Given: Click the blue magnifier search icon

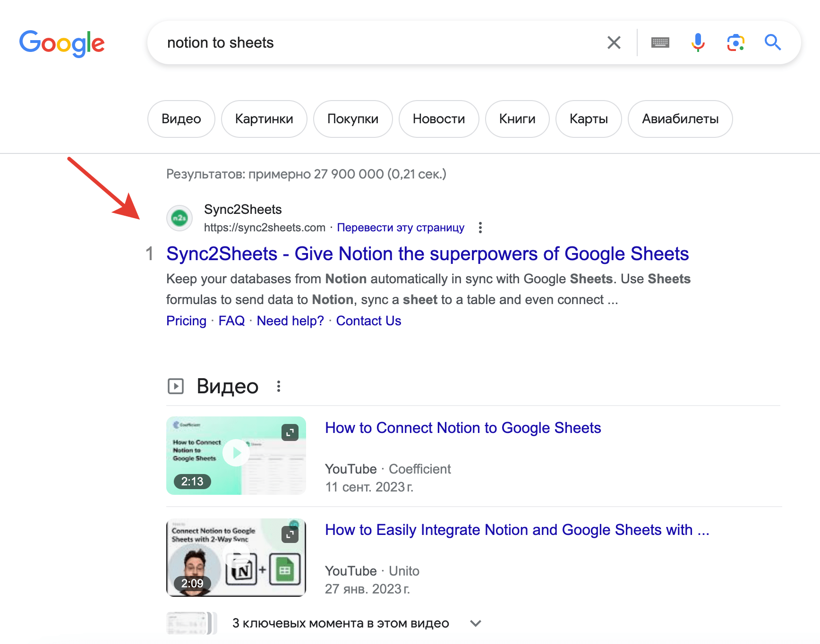Looking at the screenshot, I should tap(773, 42).
